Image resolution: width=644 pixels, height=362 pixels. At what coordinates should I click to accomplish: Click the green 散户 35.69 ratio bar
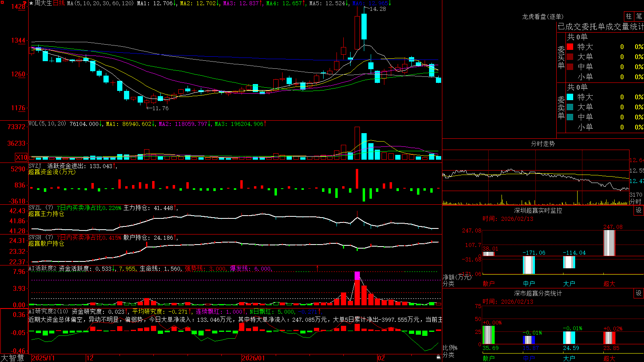pyautogui.click(x=489, y=335)
